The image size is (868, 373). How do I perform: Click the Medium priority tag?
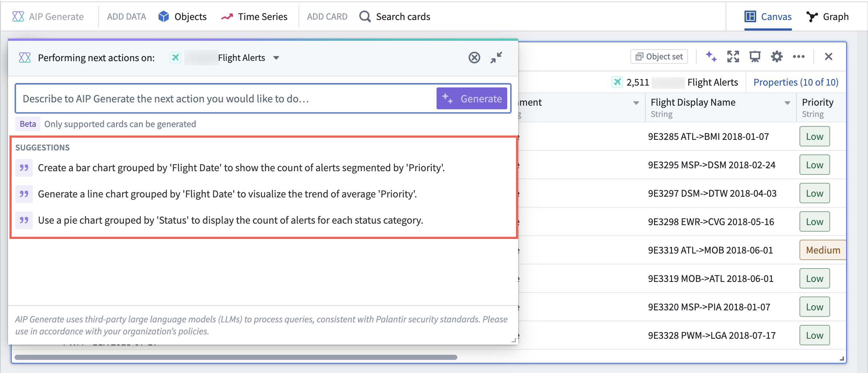[823, 250]
